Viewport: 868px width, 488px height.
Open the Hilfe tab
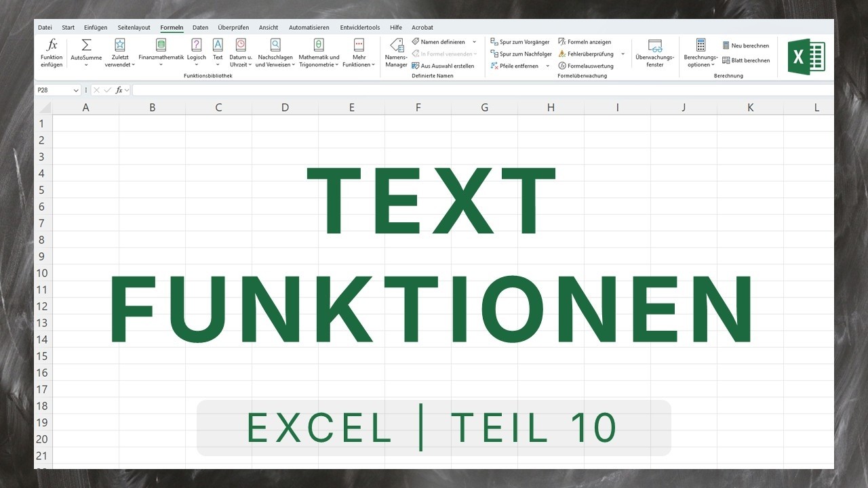(396, 28)
